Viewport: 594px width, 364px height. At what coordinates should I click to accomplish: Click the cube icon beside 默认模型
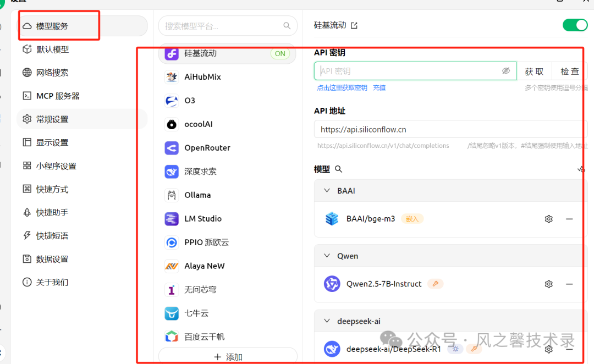27,49
